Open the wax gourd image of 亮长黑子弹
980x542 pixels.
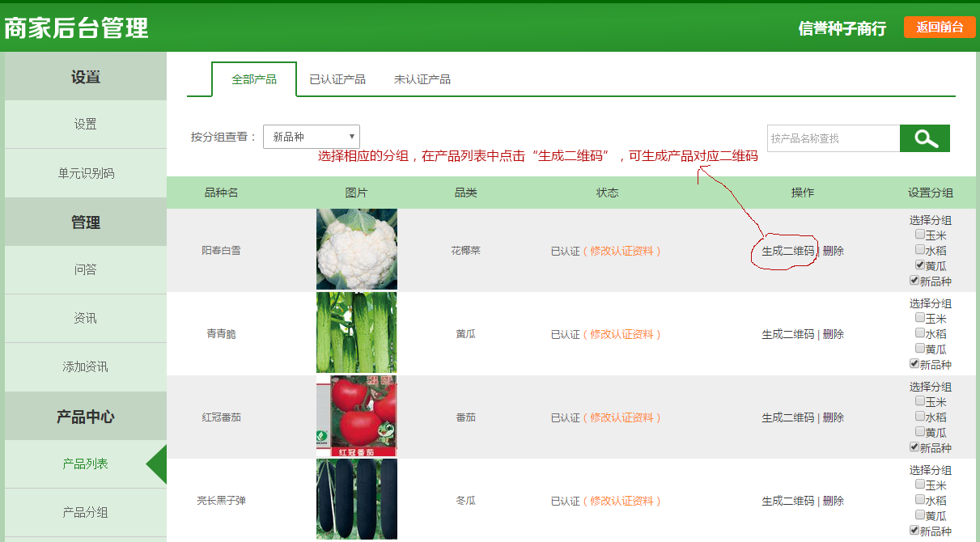click(x=357, y=499)
